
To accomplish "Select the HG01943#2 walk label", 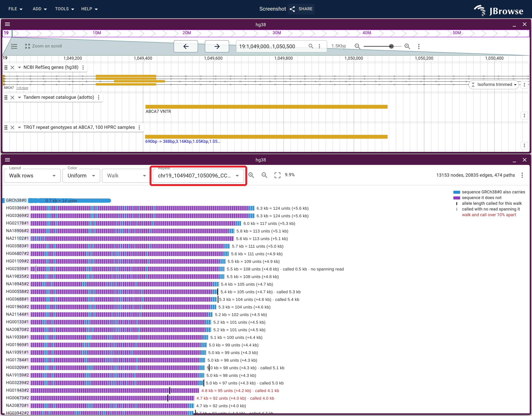I will tap(17, 390).
